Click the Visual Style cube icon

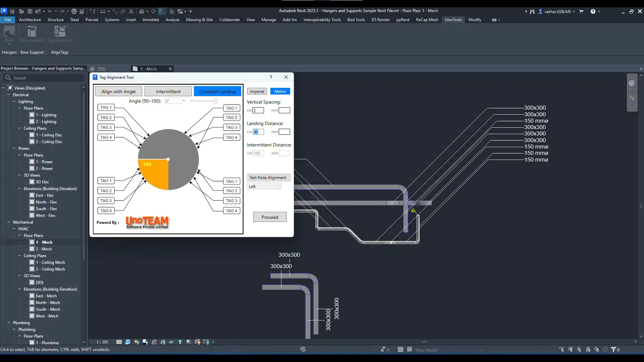[x=128, y=342]
